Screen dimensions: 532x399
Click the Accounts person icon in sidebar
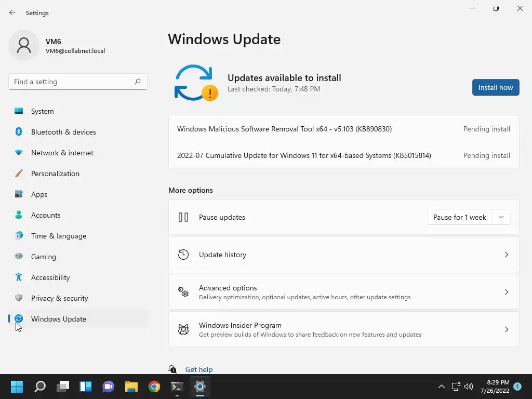[x=19, y=215]
